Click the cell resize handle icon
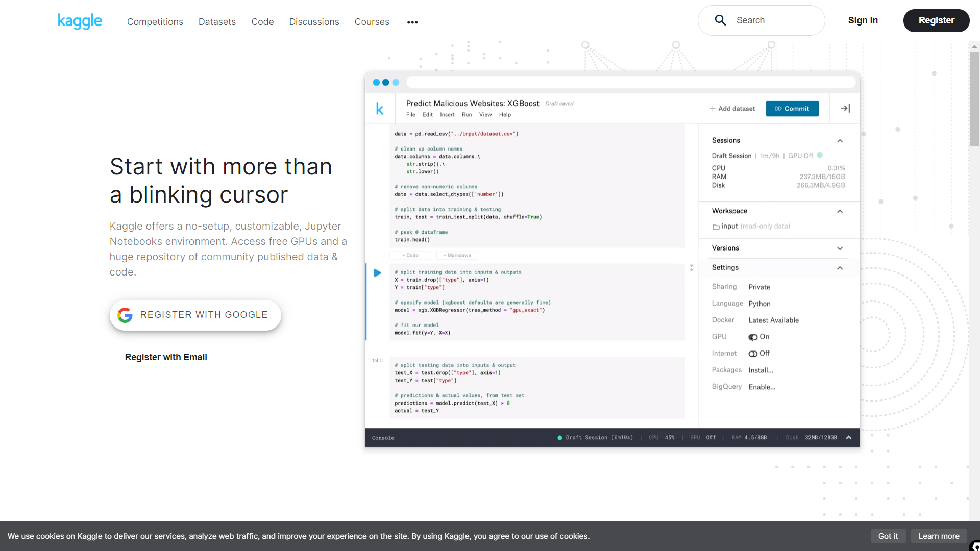Image resolution: width=980 pixels, height=551 pixels. pyautogui.click(x=692, y=268)
